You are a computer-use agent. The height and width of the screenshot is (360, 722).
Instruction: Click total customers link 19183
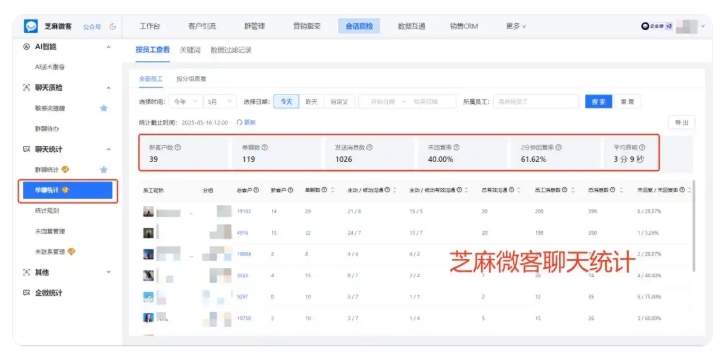pyautogui.click(x=244, y=211)
